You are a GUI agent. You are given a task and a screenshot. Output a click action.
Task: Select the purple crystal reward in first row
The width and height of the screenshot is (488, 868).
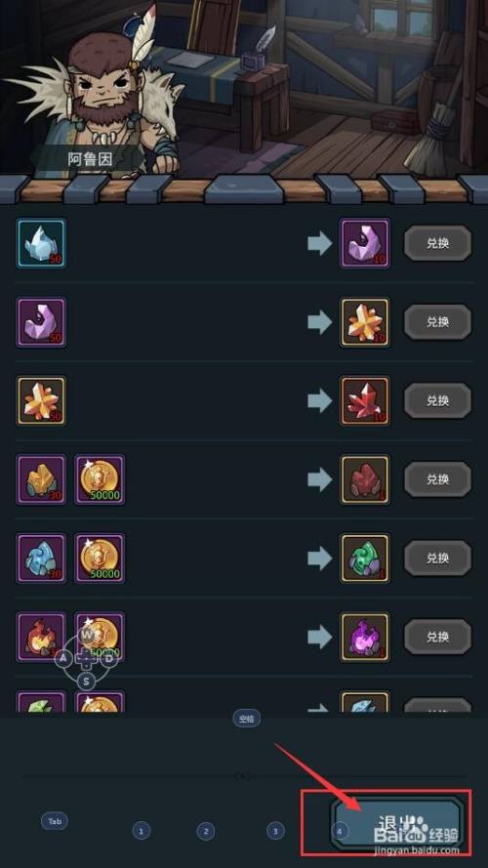(365, 243)
